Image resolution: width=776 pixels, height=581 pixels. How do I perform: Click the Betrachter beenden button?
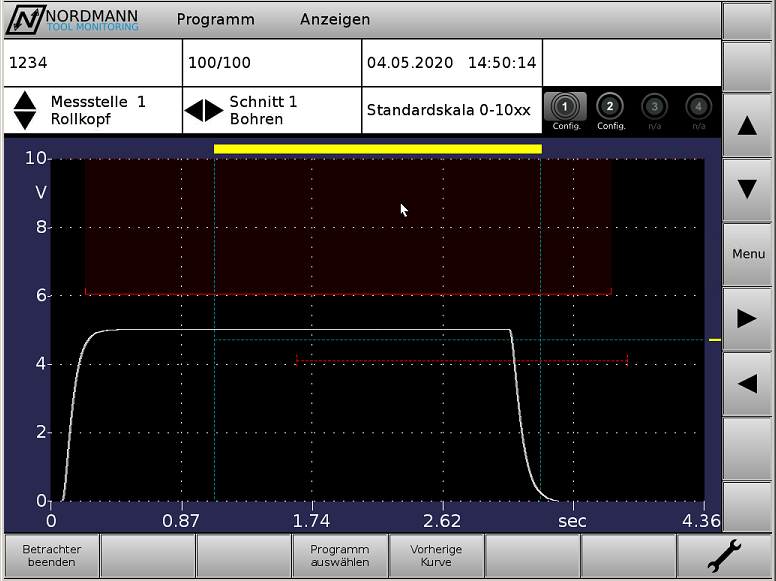[52, 555]
